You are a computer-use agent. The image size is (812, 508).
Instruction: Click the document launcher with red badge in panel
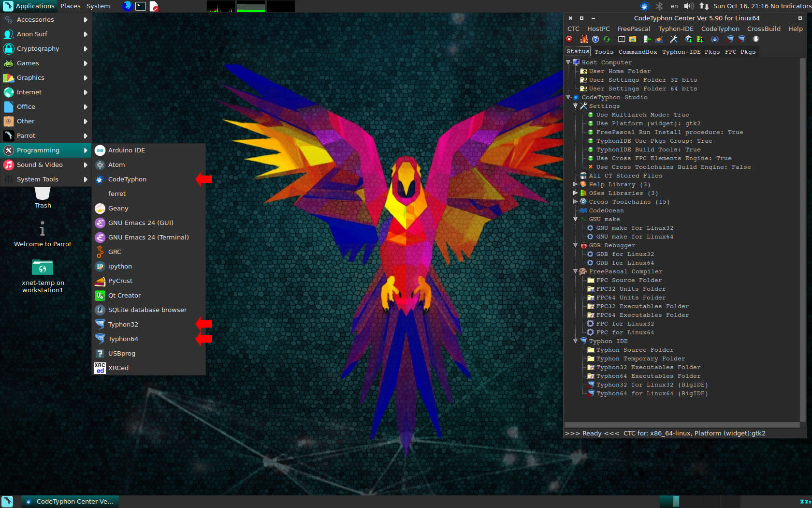pos(154,6)
